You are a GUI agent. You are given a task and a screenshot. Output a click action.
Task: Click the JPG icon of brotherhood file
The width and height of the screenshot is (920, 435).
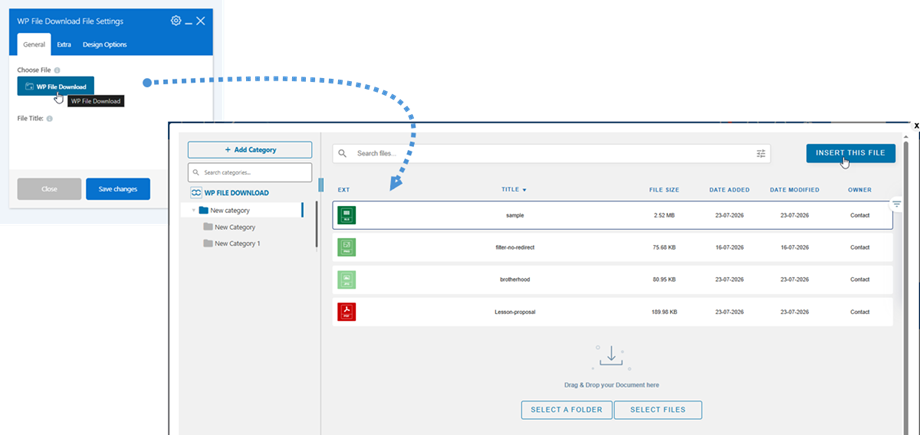(347, 279)
